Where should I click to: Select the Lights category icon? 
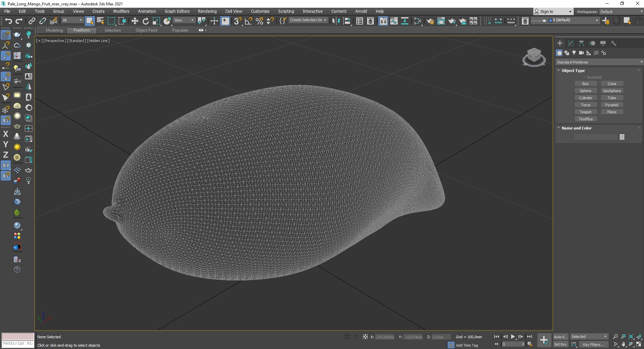click(x=574, y=53)
